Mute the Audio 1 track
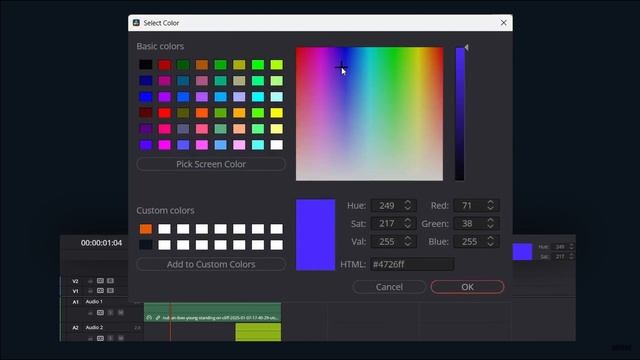Screen dimensions: 640x360 click(121, 313)
